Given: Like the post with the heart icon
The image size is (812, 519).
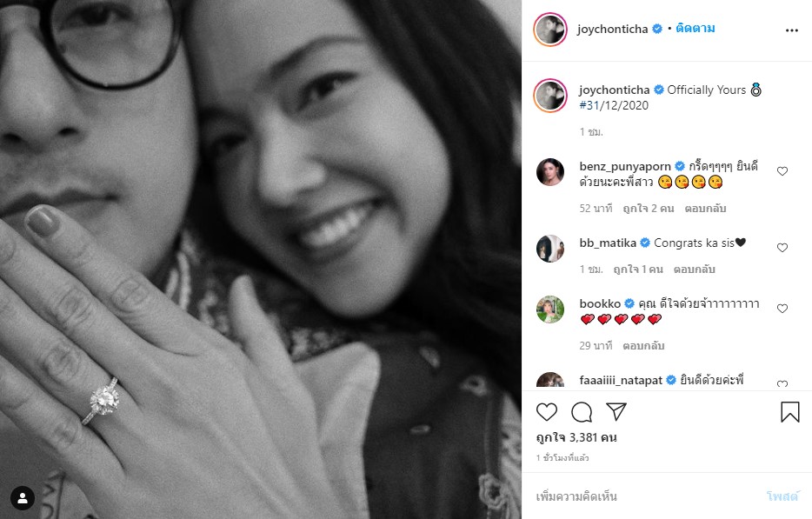Looking at the screenshot, I should coord(546,412).
